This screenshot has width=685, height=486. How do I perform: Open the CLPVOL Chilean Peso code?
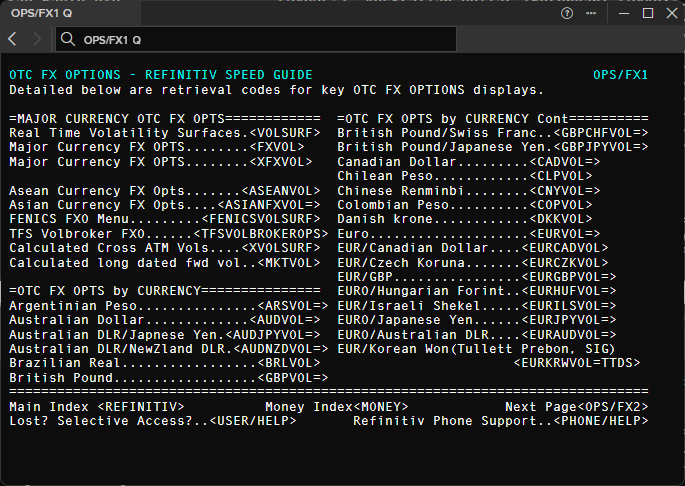[x=561, y=176]
